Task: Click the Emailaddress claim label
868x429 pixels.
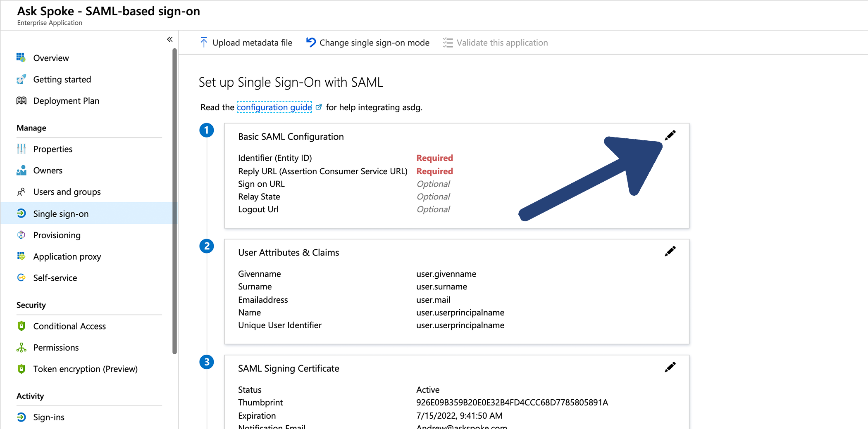Action: (x=263, y=300)
